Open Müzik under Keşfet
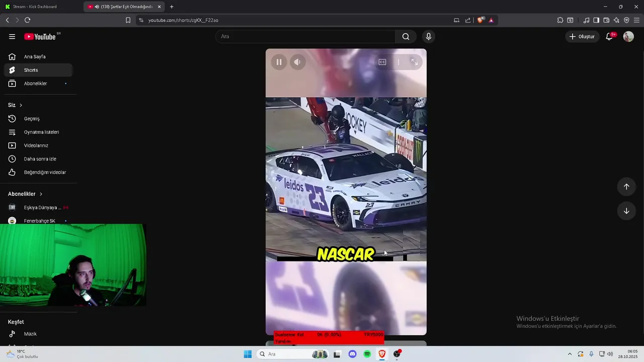This screenshot has height=362, width=644. pyautogui.click(x=38, y=334)
